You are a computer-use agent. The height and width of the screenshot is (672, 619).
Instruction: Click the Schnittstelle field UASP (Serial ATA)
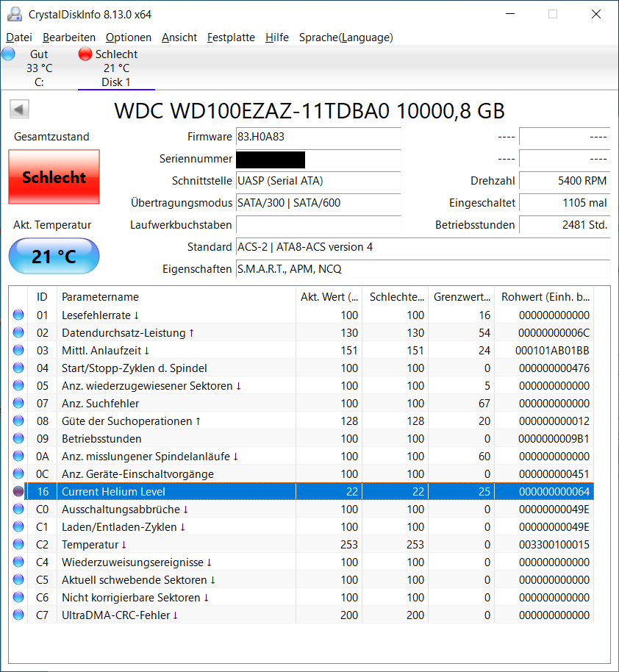tap(318, 181)
